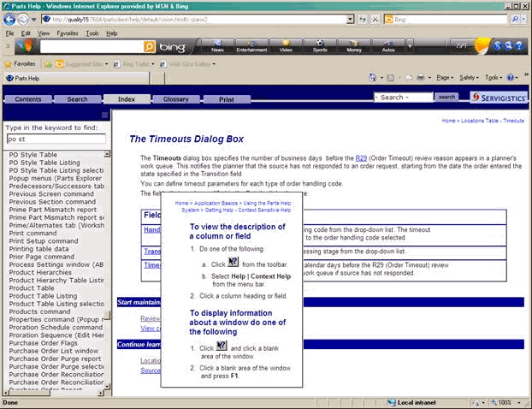Select Purchase Order List window entry
532x409 pixels.
(54, 351)
